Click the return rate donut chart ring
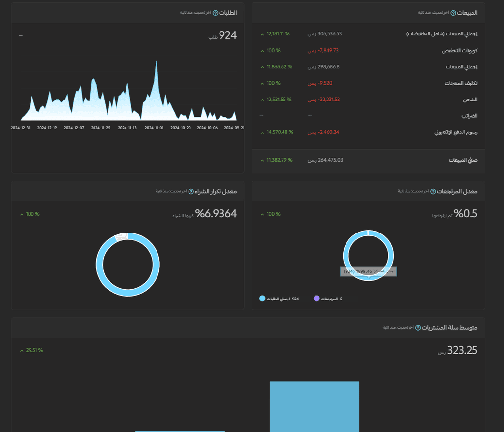Viewport: 504px width, 432px height. [346, 256]
